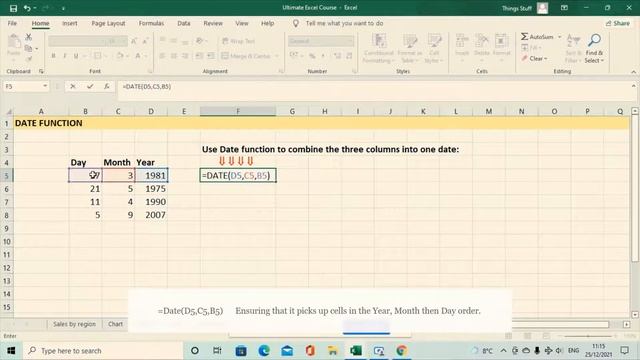Click the Cut scissors icon
Viewport: 640px width, 360px height.
(x=29, y=37)
